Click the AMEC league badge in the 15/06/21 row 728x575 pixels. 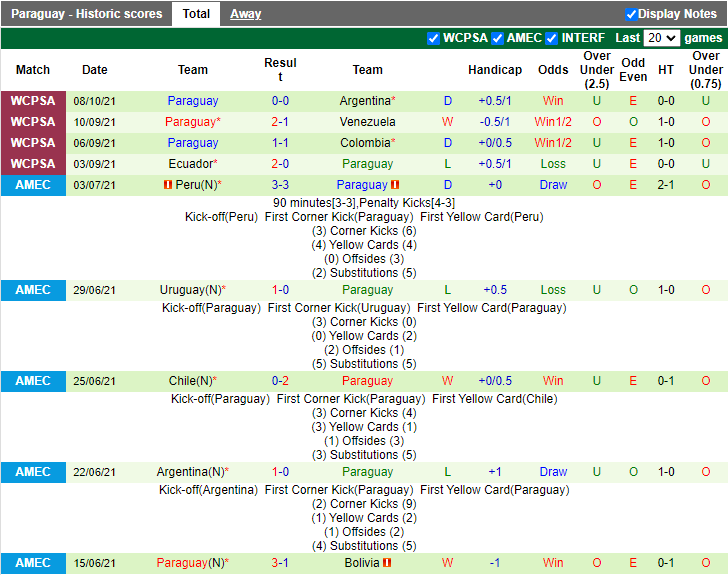[x=33, y=563]
